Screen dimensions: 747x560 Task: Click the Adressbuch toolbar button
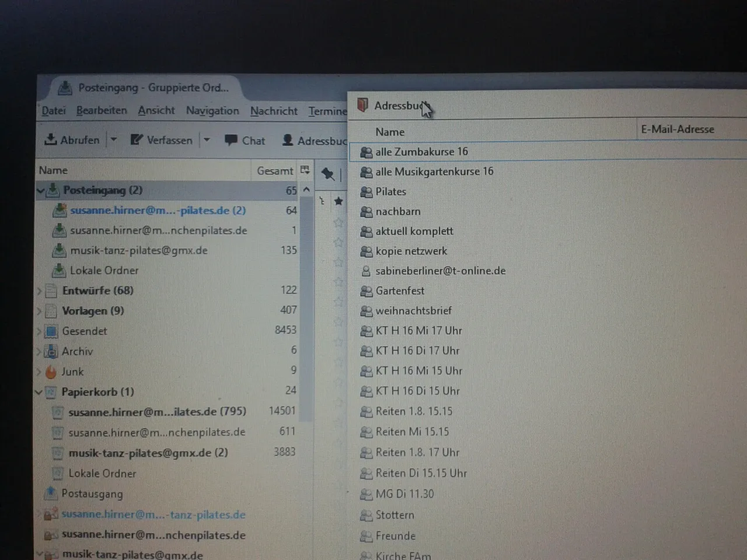click(x=314, y=141)
